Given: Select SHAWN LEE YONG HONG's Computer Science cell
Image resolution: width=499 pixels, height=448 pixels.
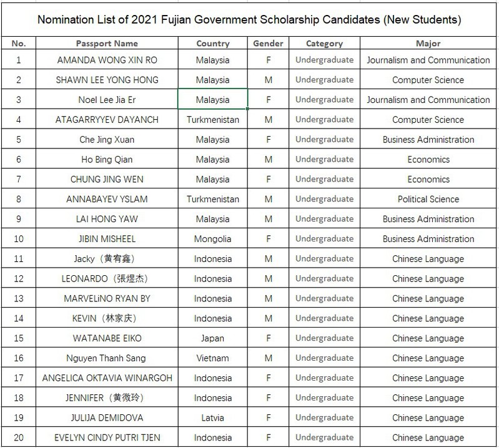Looking at the screenshot, I should [428, 80].
